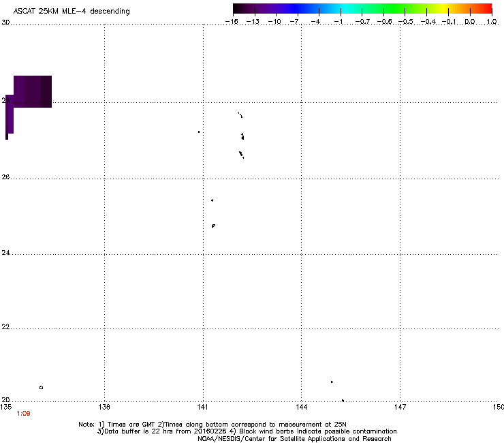504x443 pixels.
Task: Click the longitude label "144"
Action: click(x=302, y=407)
